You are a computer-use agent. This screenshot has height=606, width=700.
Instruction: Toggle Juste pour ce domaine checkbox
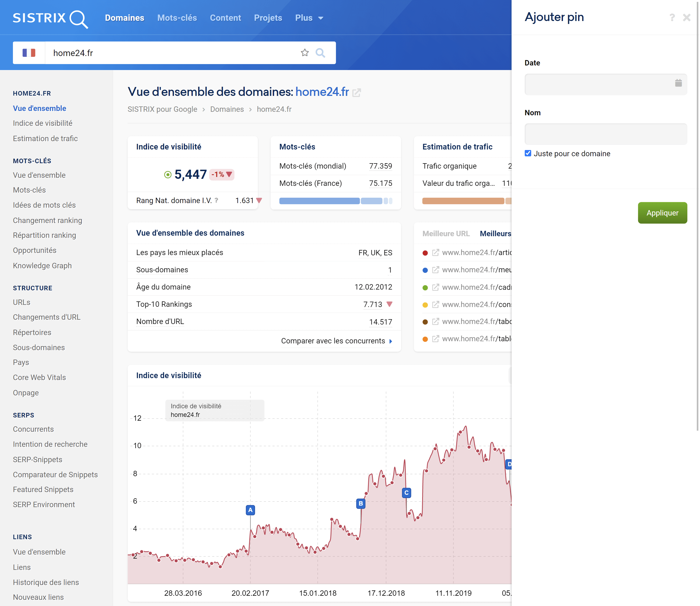(528, 153)
